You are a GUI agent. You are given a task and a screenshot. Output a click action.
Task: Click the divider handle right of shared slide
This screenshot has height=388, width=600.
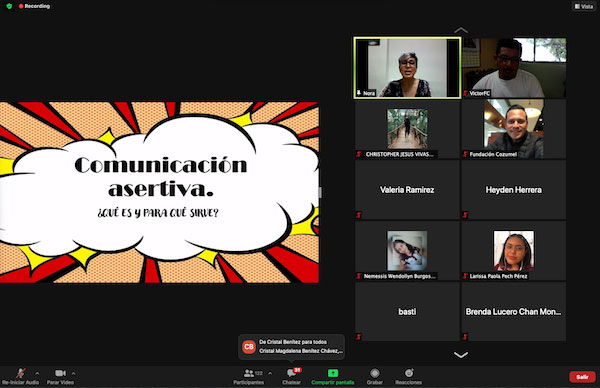(x=320, y=192)
